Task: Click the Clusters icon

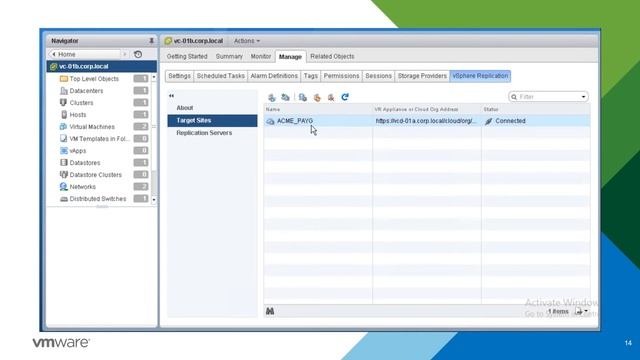Action: (64, 102)
